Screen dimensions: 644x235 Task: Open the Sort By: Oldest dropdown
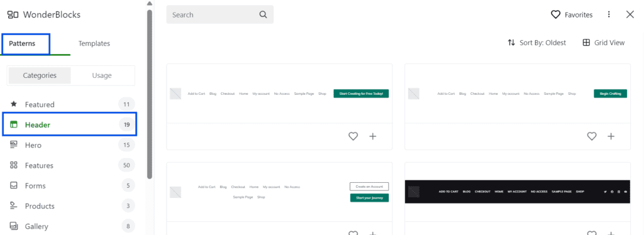pyautogui.click(x=537, y=43)
